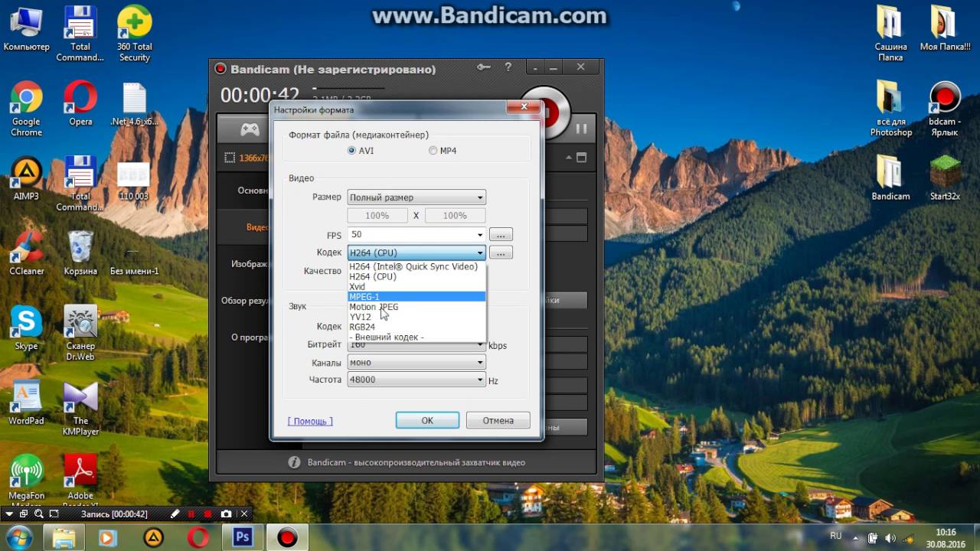Image resolution: width=980 pixels, height=551 pixels.
Task: Choose H264 (Intel Quick Sync Video) codec
Action: [x=416, y=266]
